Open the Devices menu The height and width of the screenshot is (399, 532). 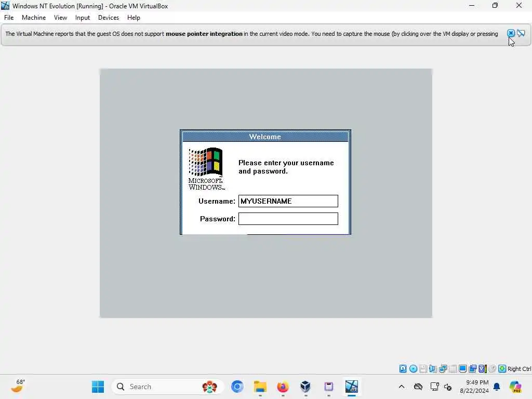pos(109,18)
